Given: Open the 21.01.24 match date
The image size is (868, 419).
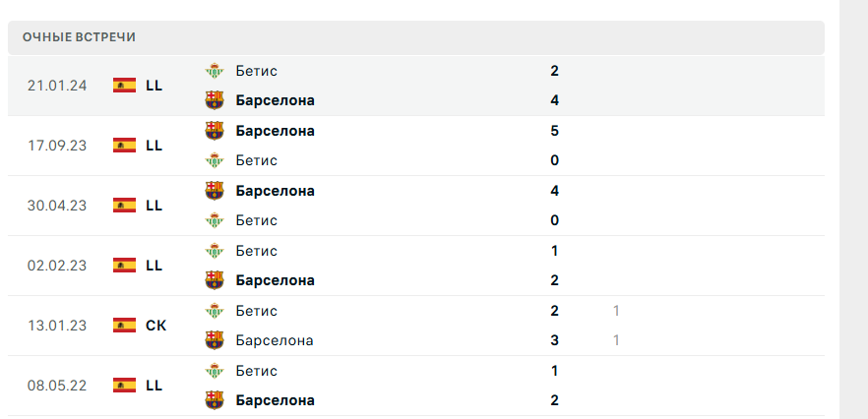Looking at the screenshot, I should 57,86.
